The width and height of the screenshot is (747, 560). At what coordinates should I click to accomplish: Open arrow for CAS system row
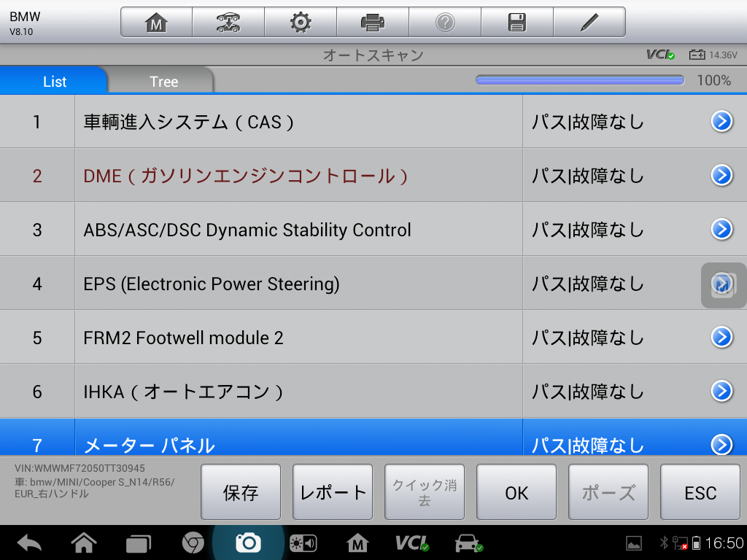click(x=721, y=122)
